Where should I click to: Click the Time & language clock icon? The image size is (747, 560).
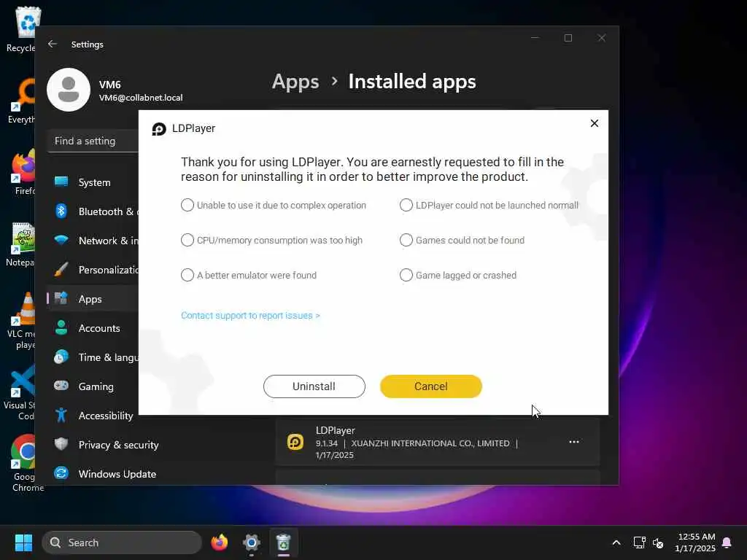[x=61, y=357]
